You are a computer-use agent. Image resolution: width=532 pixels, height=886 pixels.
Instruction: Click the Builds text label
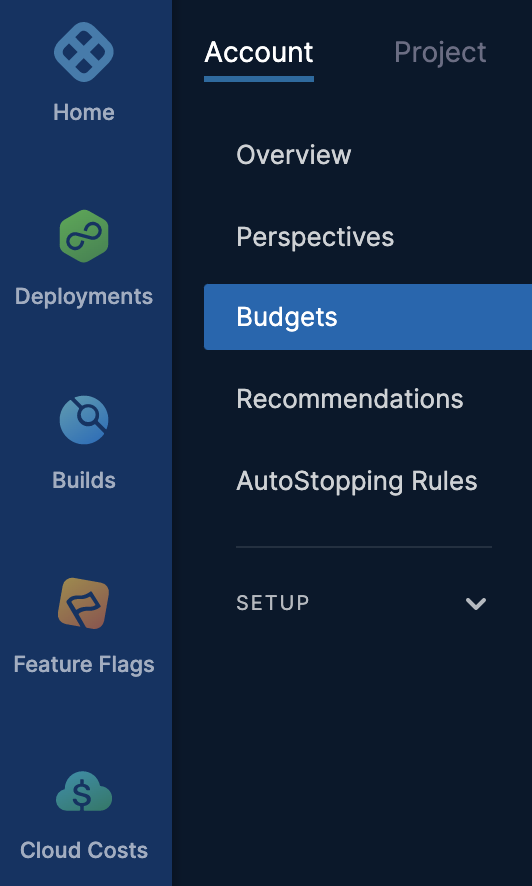(84, 480)
